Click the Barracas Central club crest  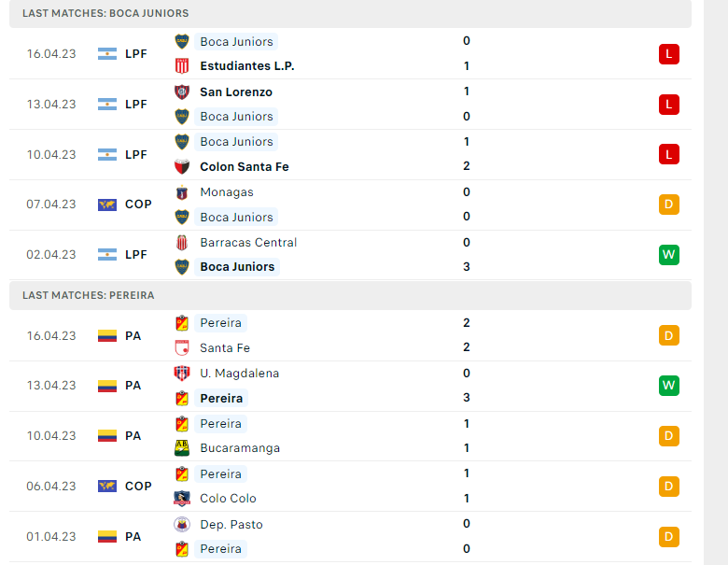click(x=182, y=242)
